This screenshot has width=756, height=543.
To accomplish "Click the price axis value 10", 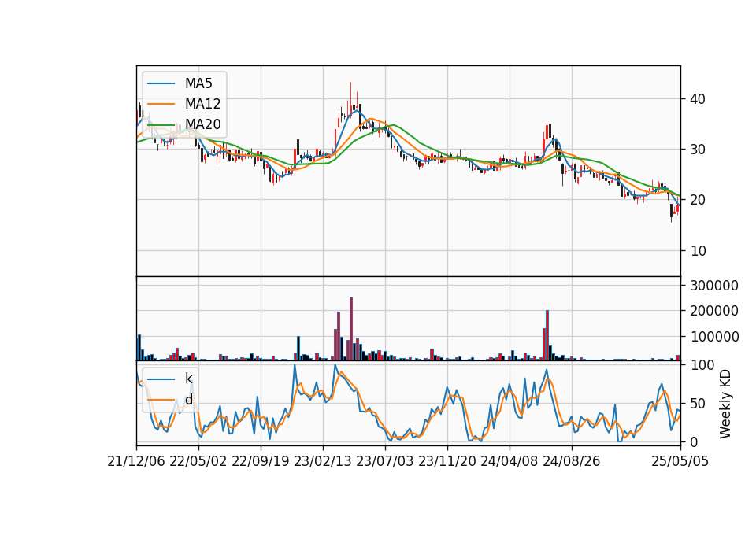I will point(698,250).
